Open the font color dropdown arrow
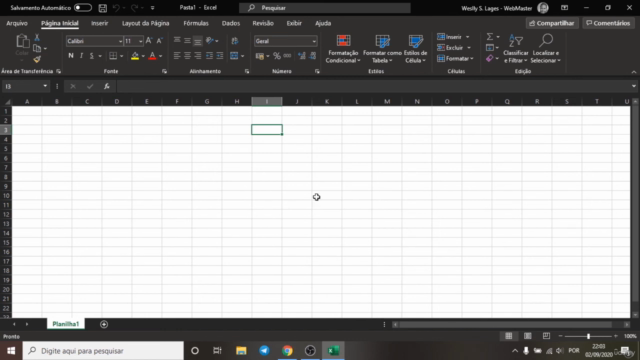 160,56
